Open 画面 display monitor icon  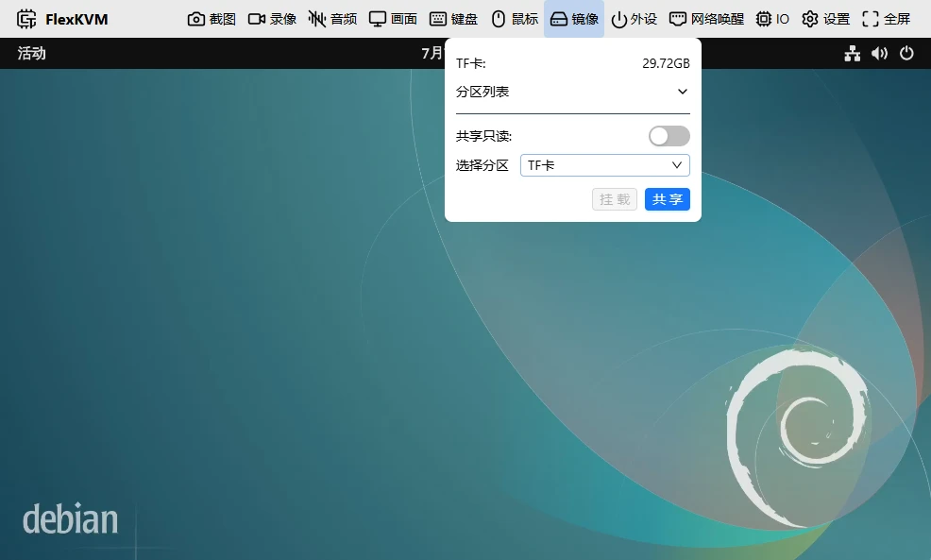[x=378, y=19]
